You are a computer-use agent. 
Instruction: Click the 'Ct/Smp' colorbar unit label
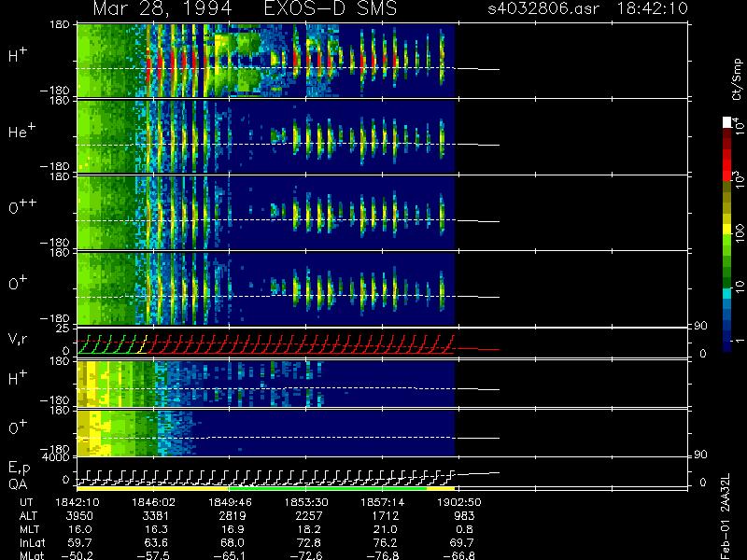(x=737, y=79)
